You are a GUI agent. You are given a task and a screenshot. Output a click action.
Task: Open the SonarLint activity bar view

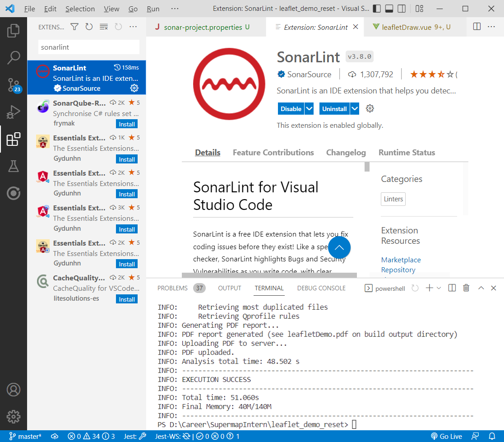pyautogui.click(x=14, y=193)
